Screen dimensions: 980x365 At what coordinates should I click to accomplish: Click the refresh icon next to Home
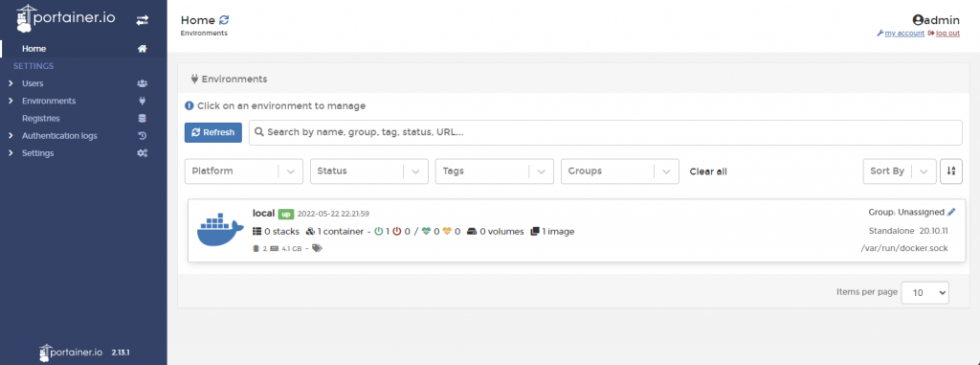pos(224,20)
